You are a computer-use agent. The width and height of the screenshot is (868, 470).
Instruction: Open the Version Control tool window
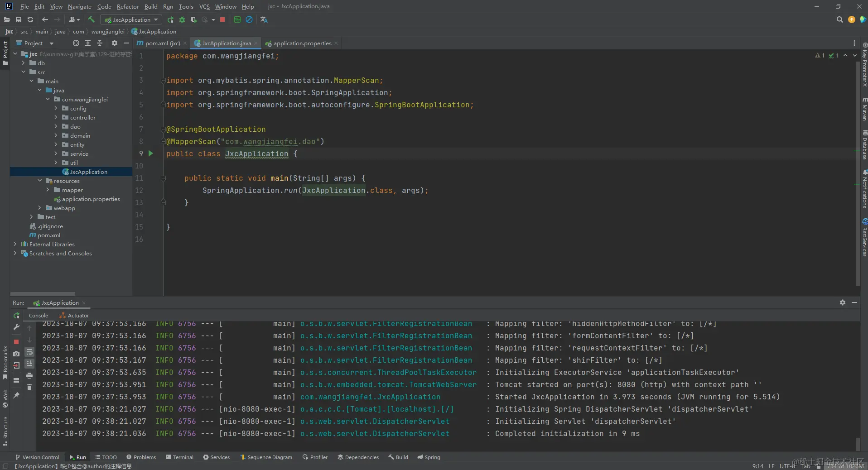coord(37,457)
